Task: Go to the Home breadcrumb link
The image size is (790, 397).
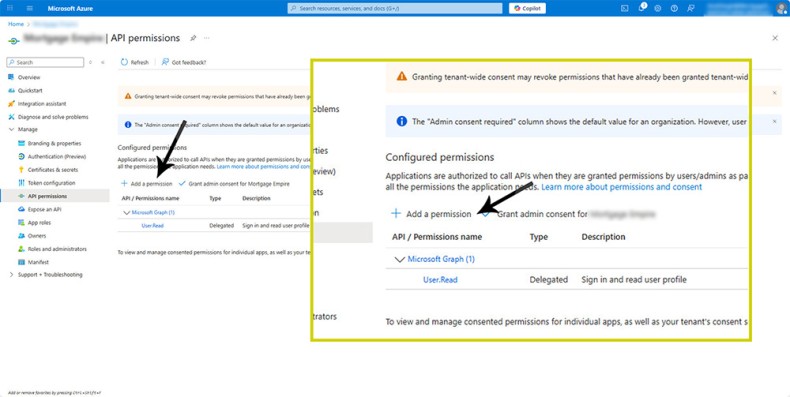Action: point(16,24)
